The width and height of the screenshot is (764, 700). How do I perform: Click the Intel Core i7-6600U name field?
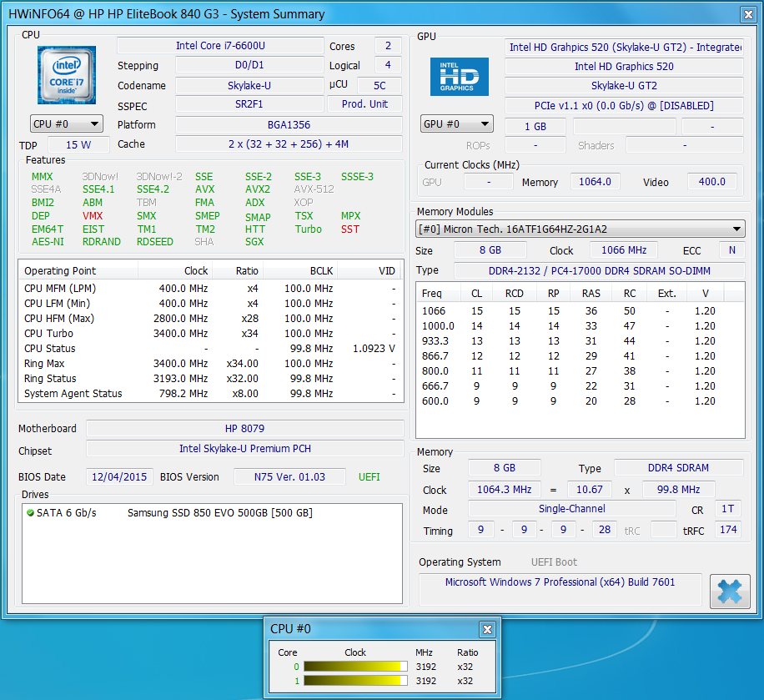[220, 45]
